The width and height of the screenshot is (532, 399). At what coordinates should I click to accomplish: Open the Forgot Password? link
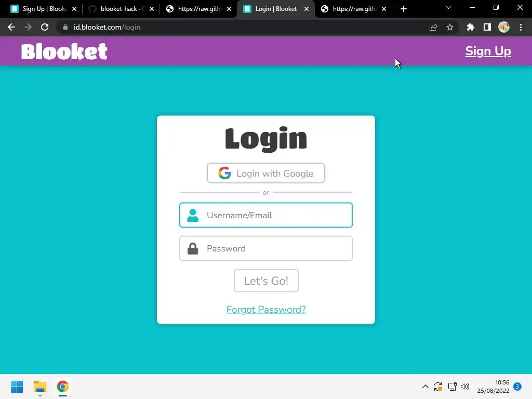tap(266, 310)
